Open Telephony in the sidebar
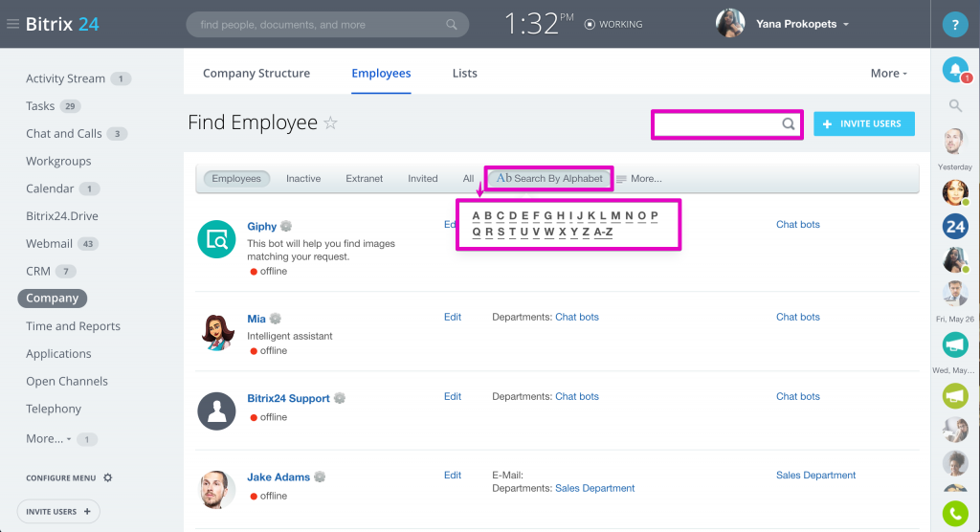The width and height of the screenshot is (980, 532). click(54, 409)
